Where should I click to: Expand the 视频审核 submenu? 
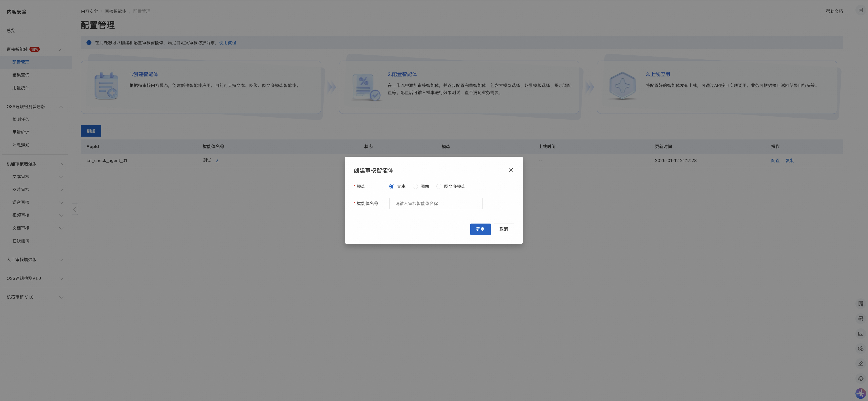click(61, 215)
